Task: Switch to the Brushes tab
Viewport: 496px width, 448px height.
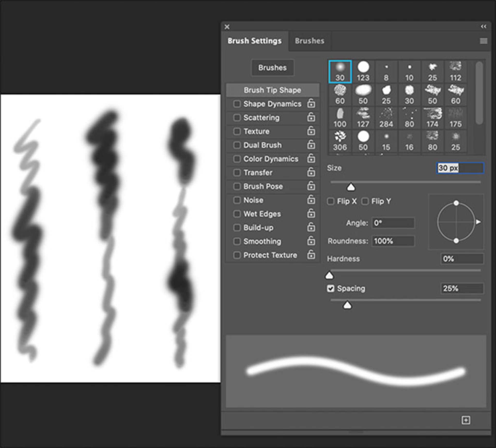Action: pos(309,41)
